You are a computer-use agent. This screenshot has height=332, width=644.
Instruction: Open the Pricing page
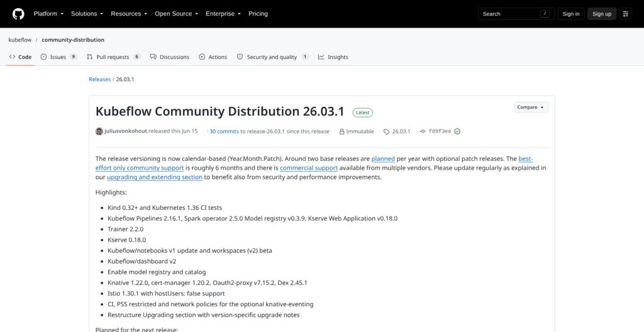coord(258,14)
